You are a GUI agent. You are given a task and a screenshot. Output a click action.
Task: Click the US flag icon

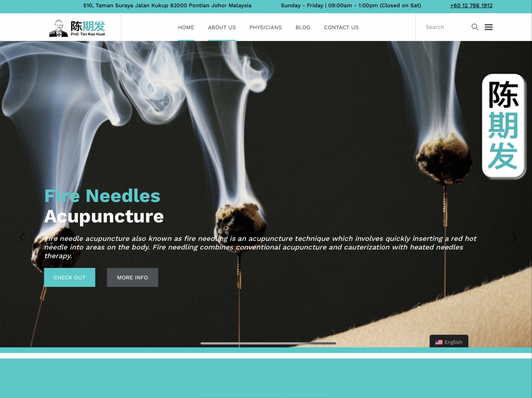tap(439, 342)
